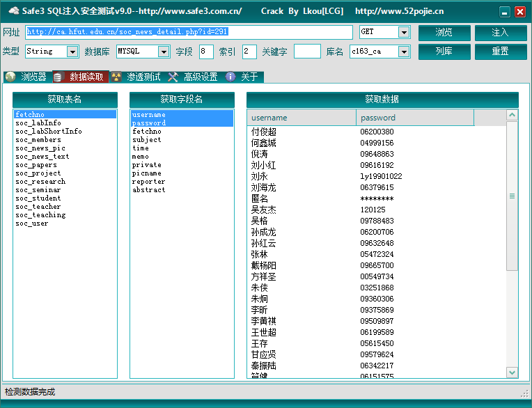Click the Safe3 app icon in title bar
The image size is (532, 408).
(x=13, y=11)
